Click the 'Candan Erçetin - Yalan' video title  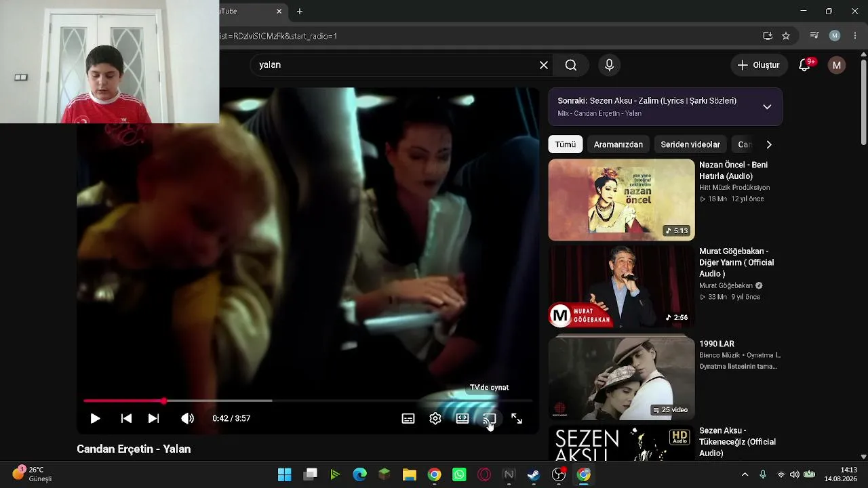134,449
